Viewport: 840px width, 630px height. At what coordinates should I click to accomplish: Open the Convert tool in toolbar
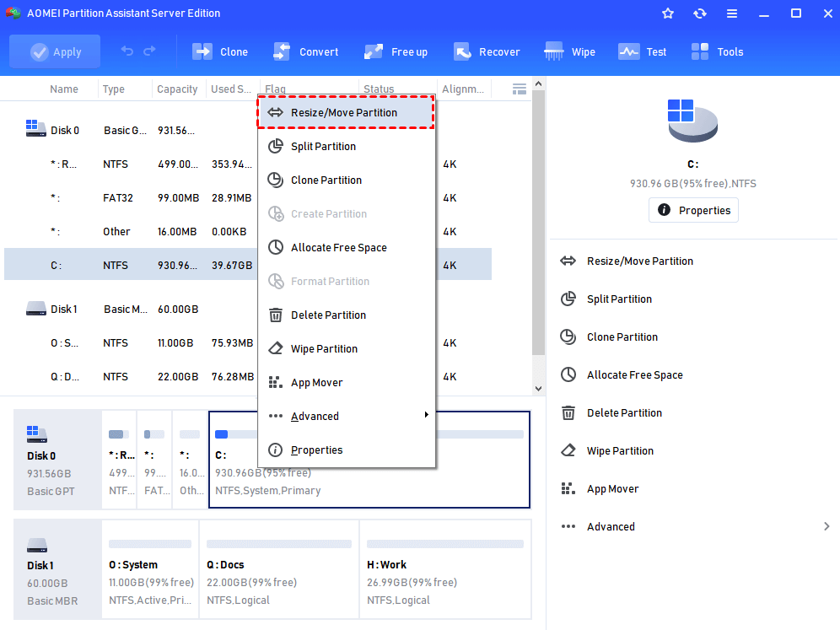(x=283, y=51)
